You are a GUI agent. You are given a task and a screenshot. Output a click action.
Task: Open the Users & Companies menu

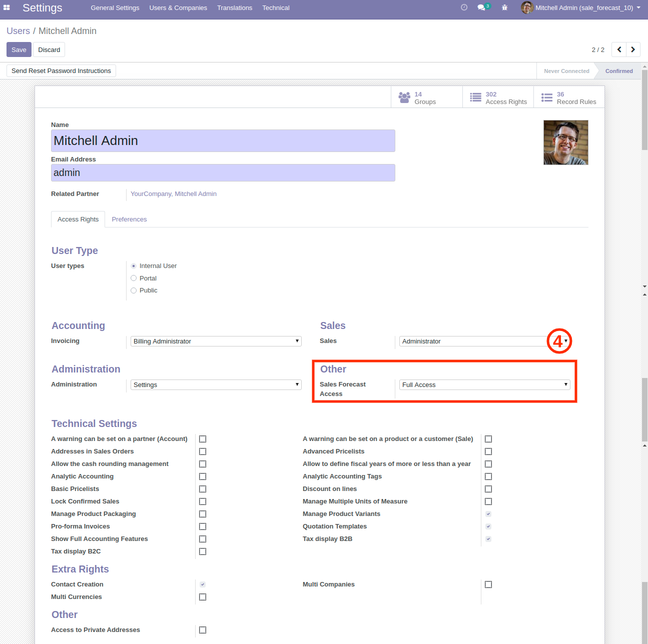pos(178,7)
